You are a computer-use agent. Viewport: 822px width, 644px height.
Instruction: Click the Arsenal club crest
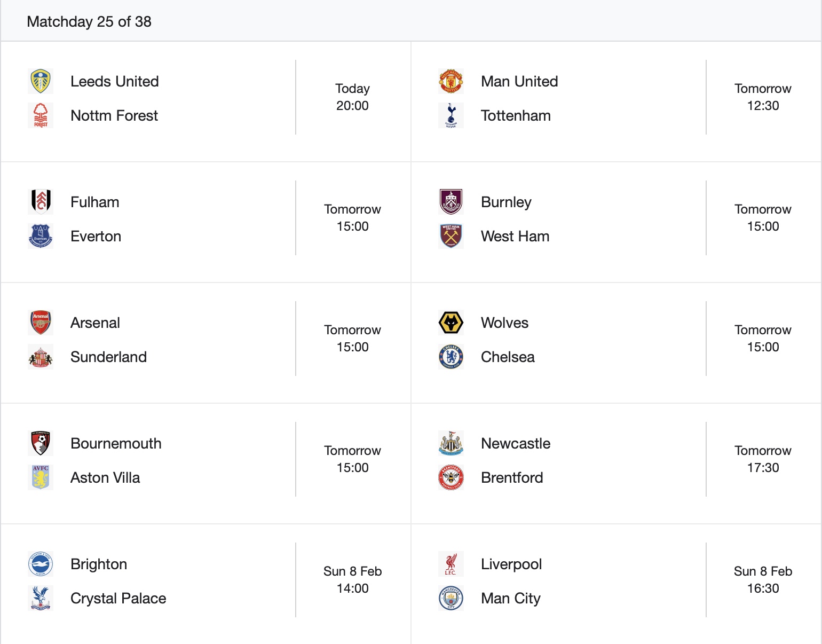[x=41, y=323]
